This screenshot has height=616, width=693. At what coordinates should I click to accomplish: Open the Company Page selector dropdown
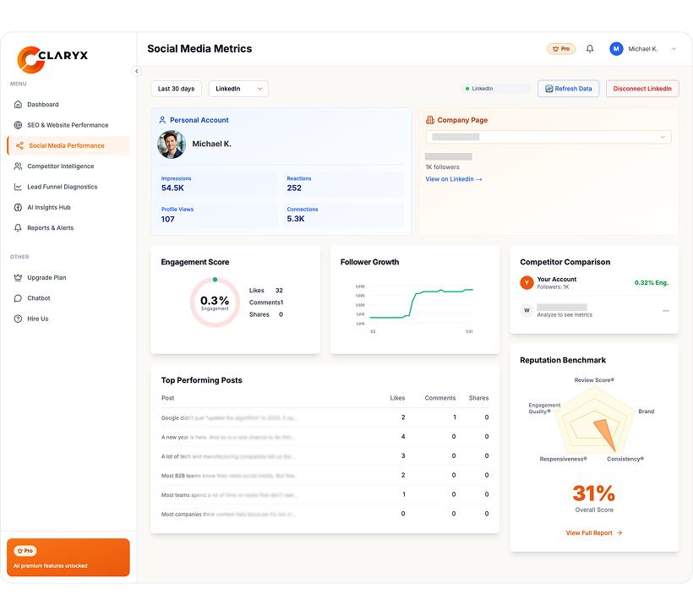tap(548, 137)
